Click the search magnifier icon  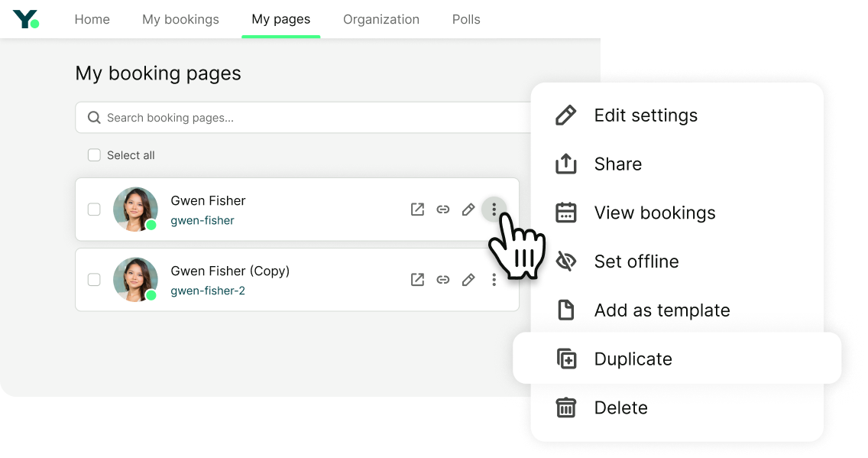coord(94,117)
